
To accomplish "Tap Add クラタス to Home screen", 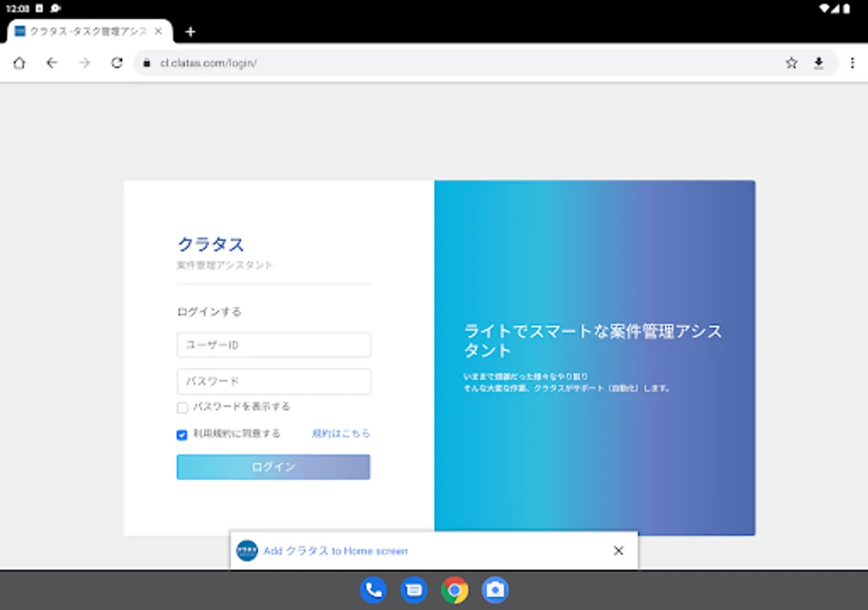I will pyautogui.click(x=336, y=551).
